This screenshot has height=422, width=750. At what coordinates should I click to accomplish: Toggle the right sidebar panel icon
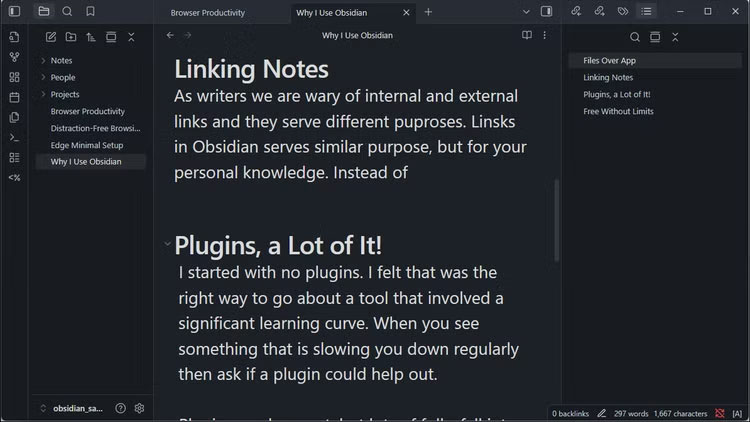[x=546, y=11]
